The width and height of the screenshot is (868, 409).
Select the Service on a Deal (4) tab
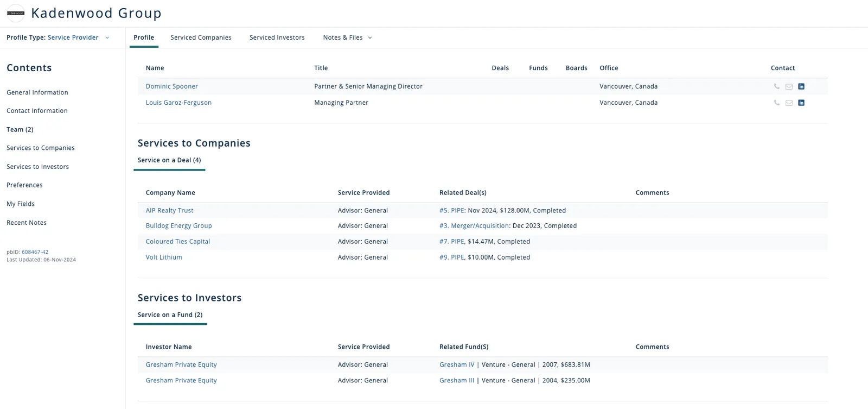coord(169,160)
